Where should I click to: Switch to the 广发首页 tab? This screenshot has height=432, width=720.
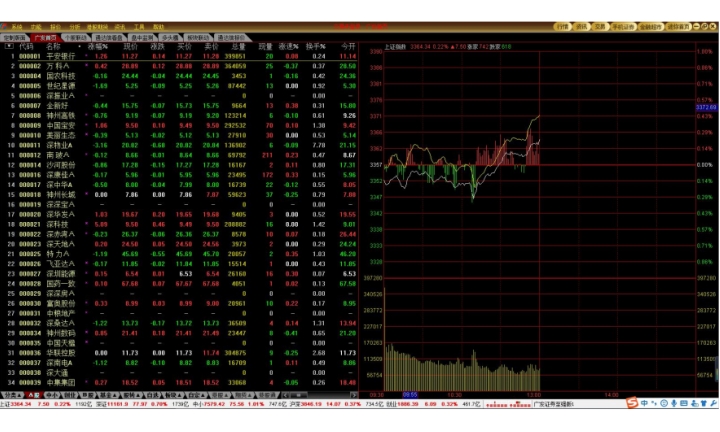[x=46, y=37]
